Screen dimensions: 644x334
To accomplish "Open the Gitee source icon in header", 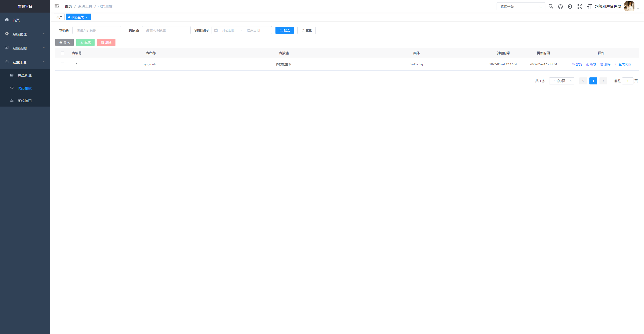I will click(570, 7).
